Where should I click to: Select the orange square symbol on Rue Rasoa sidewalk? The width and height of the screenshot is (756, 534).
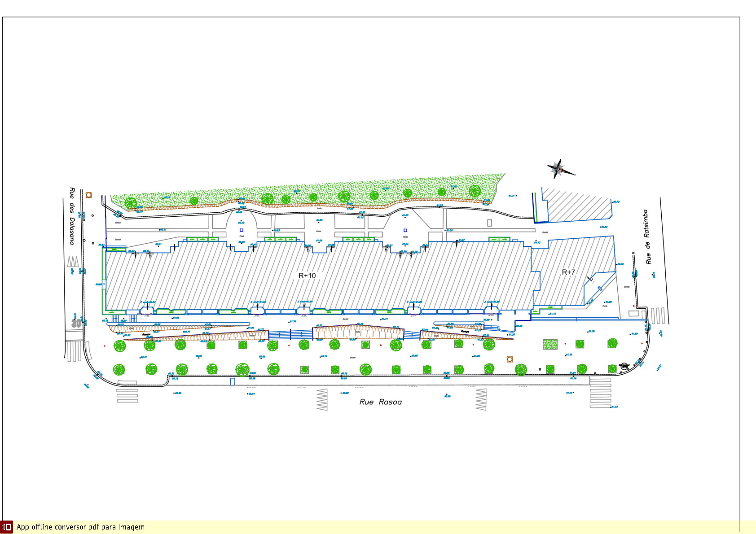pyautogui.click(x=510, y=359)
